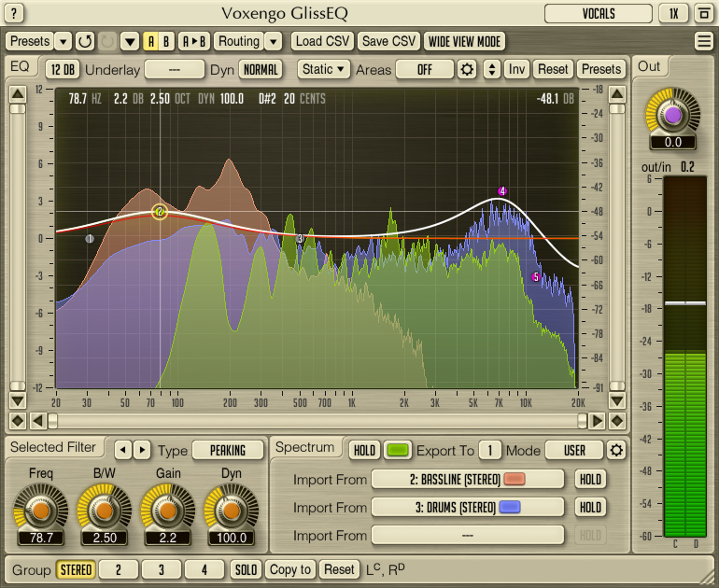Click the Copy to button
The width and height of the screenshot is (719, 588).
289,569
